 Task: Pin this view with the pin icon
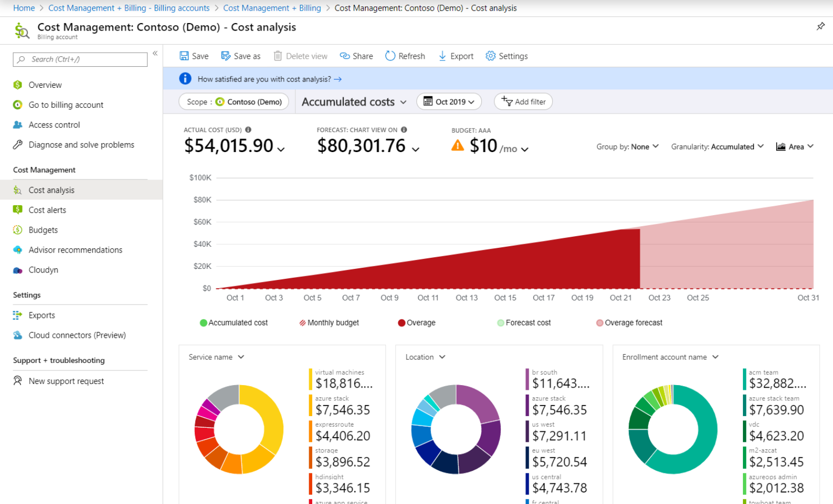click(x=820, y=26)
